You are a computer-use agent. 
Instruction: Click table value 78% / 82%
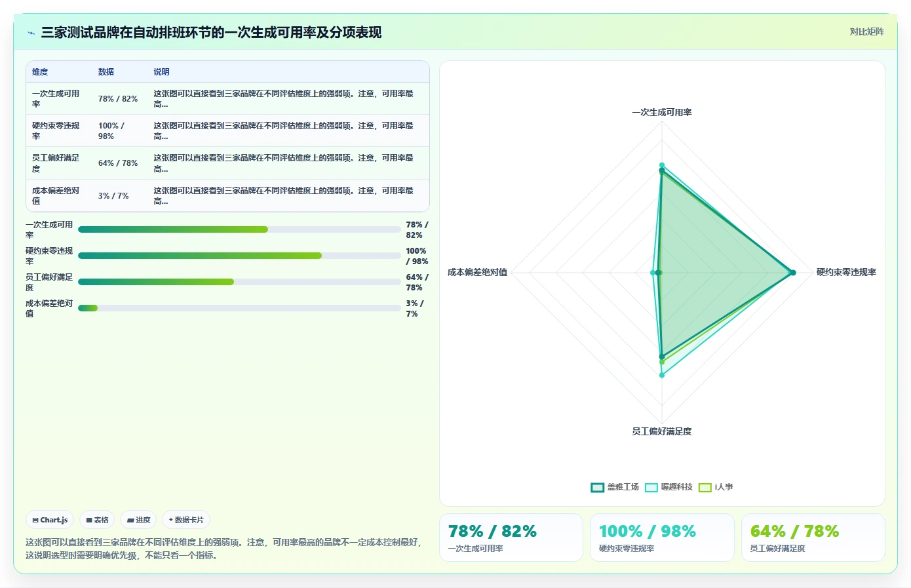(118, 99)
